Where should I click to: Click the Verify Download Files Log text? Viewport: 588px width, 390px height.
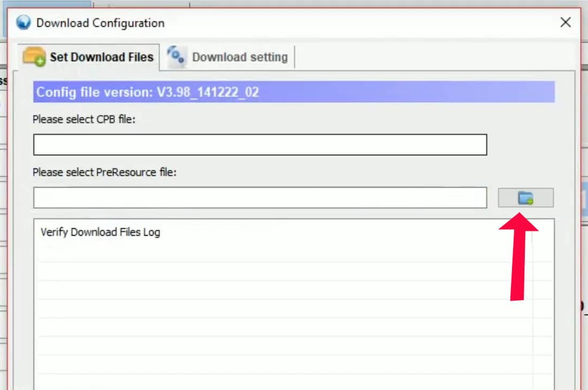click(100, 232)
